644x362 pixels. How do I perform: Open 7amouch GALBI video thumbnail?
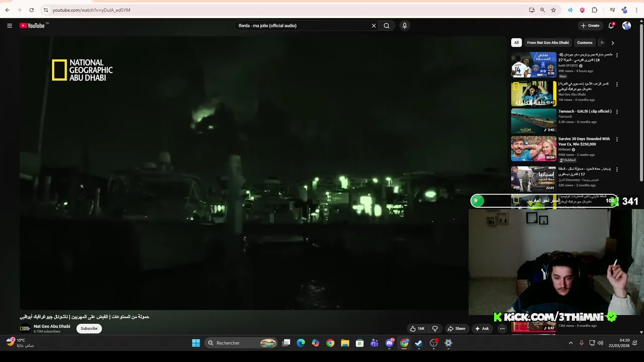(x=534, y=121)
